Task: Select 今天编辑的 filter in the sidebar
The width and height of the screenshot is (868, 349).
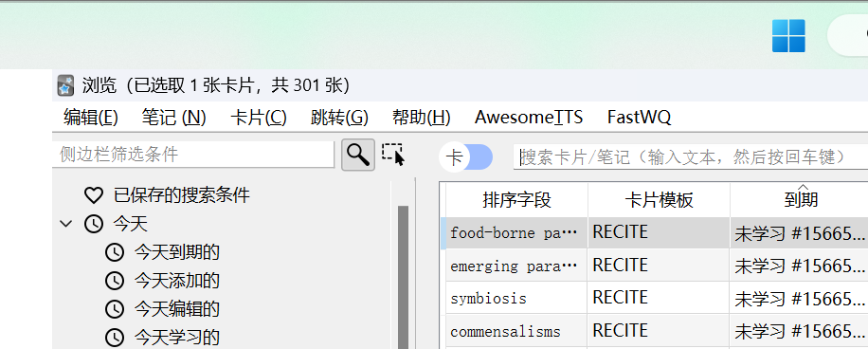Action: pos(177,308)
